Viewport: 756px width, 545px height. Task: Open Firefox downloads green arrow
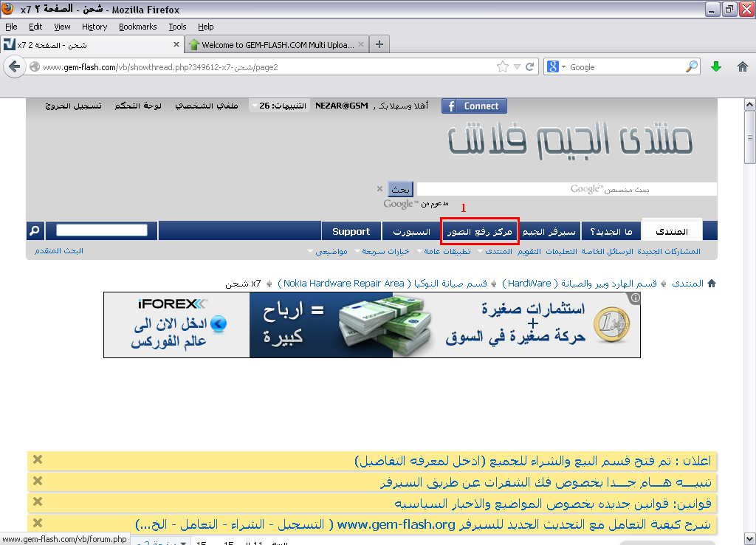[x=716, y=67]
